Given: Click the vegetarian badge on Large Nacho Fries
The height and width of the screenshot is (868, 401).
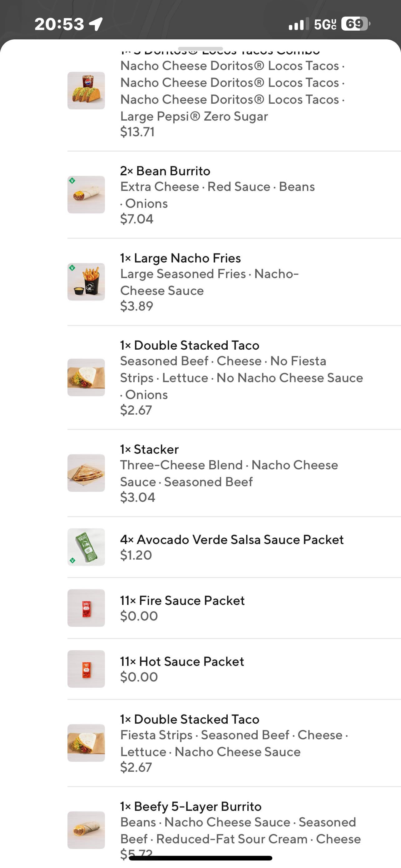Looking at the screenshot, I should (x=72, y=268).
